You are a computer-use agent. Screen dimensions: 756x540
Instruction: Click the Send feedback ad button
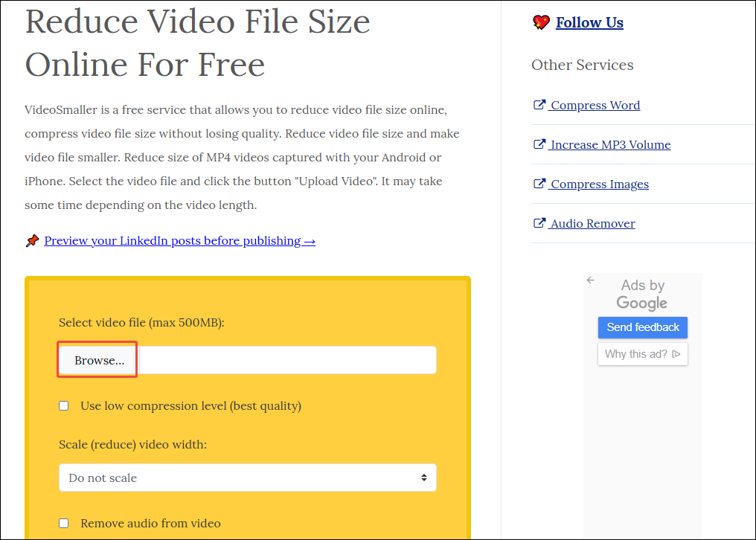[x=643, y=327]
